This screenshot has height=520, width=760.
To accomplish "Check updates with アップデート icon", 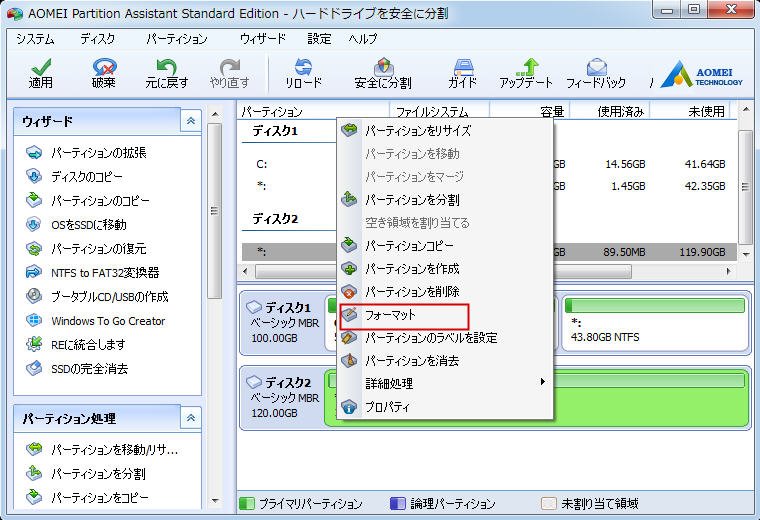I will [x=526, y=74].
